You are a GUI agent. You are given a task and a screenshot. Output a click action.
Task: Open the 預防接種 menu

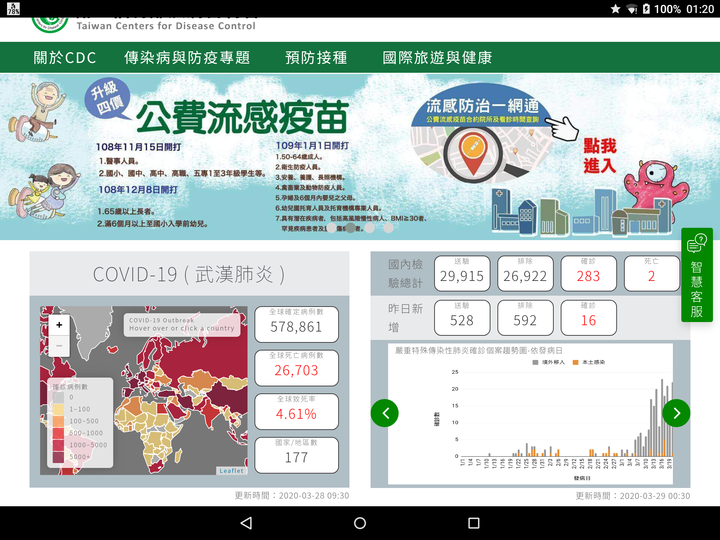[x=316, y=57]
